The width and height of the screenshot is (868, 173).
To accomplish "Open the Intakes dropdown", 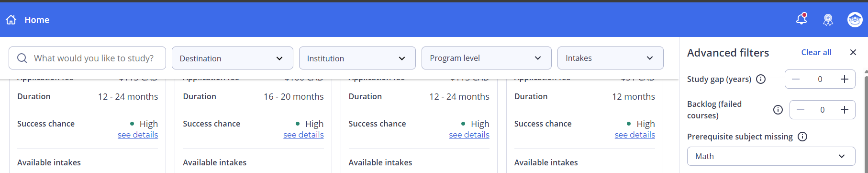I will click(x=611, y=58).
